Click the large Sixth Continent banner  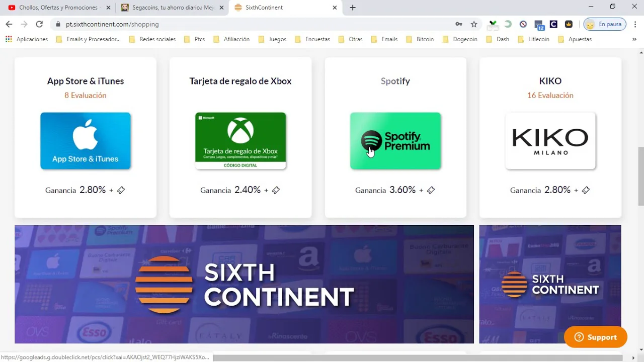coord(244,284)
